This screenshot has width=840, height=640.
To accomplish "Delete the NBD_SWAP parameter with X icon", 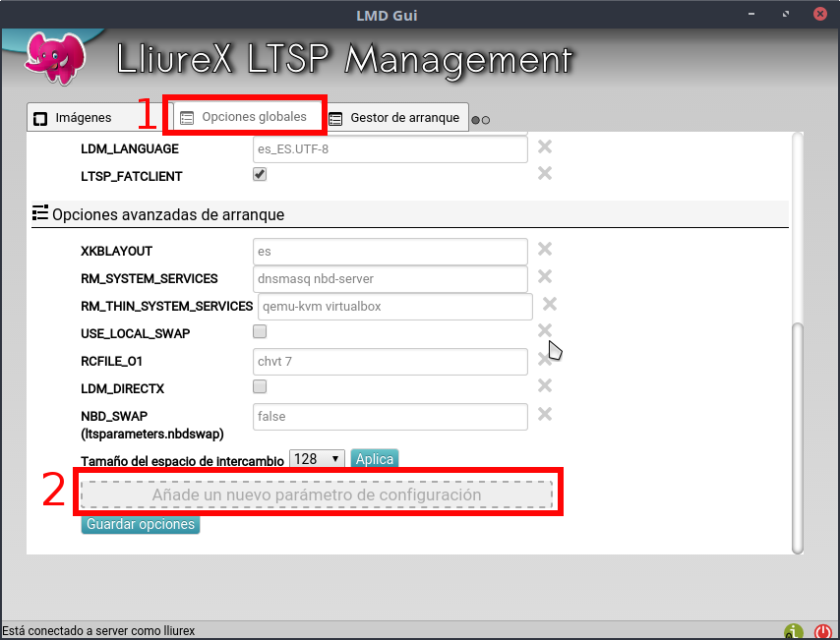I will click(544, 415).
